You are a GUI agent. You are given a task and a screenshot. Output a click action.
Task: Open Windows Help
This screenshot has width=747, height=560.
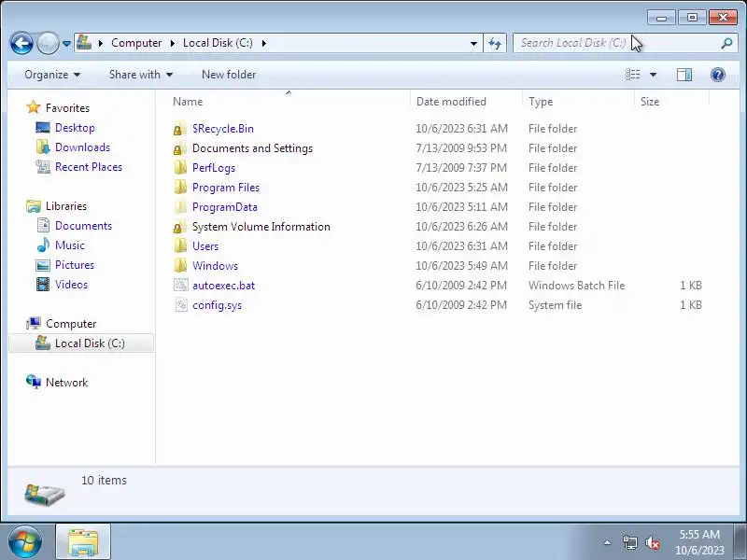pos(718,75)
